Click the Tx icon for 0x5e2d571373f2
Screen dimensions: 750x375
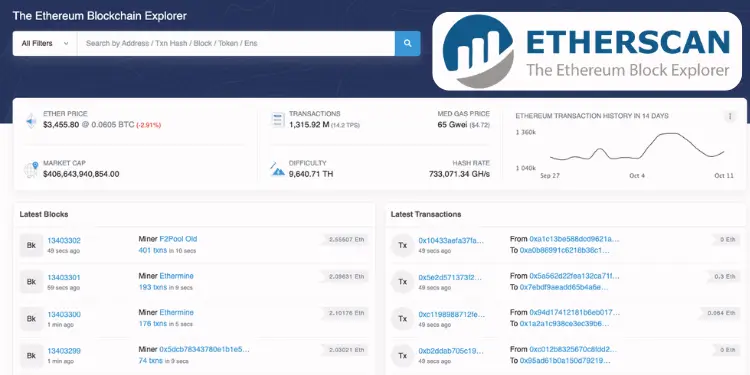coord(403,282)
